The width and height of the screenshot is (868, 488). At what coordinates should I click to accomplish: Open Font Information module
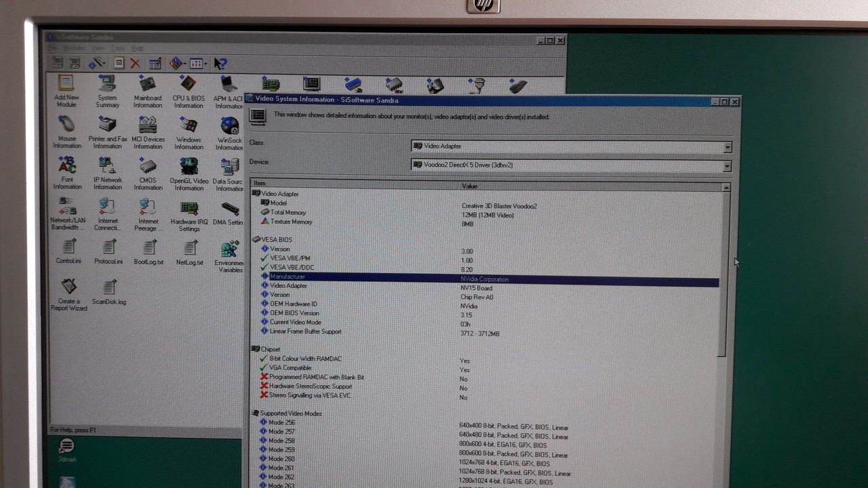(x=67, y=174)
